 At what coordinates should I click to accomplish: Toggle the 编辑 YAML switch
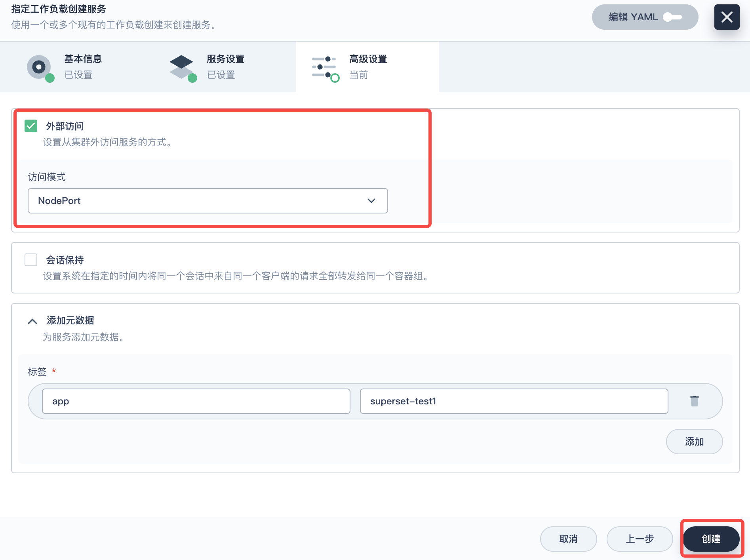pyautogui.click(x=672, y=17)
